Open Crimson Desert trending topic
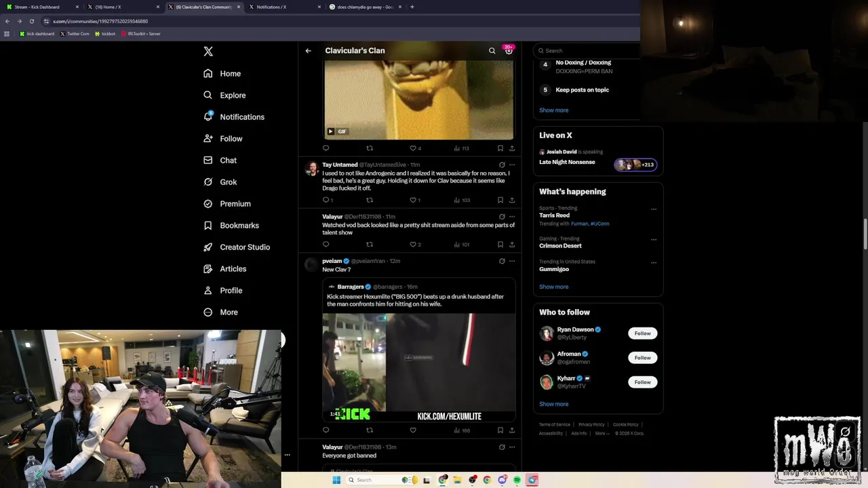Image resolution: width=868 pixels, height=488 pixels. point(560,246)
